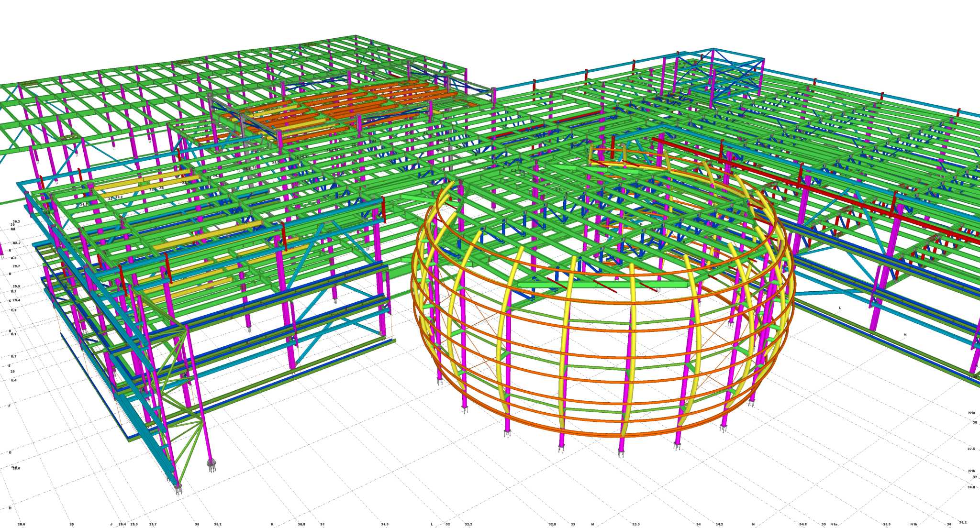Select grid label F on left axis
This screenshot has height=528, width=980.
tap(10, 406)
